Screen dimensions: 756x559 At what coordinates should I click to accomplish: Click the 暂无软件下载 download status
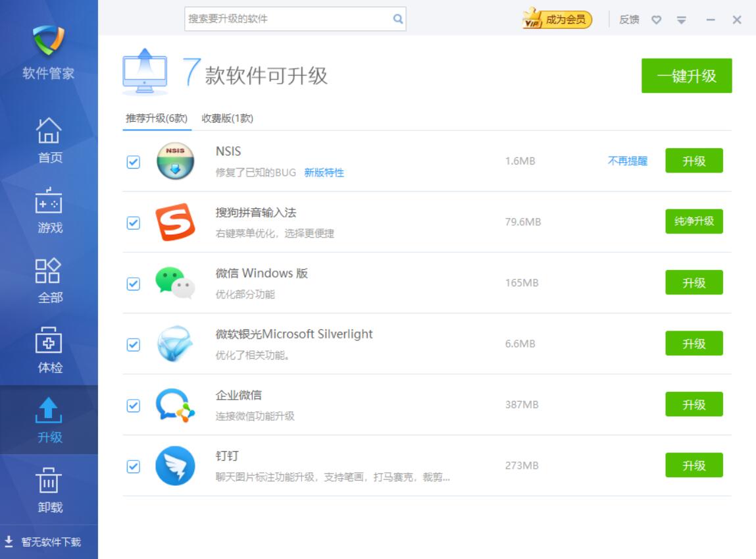tap(42, 542)
